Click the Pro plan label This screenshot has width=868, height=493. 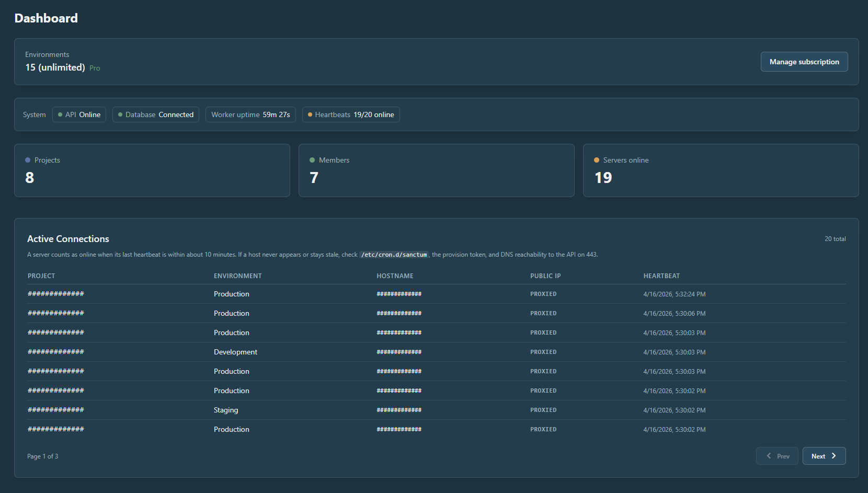pyautogui.click(x=95, y=68)
